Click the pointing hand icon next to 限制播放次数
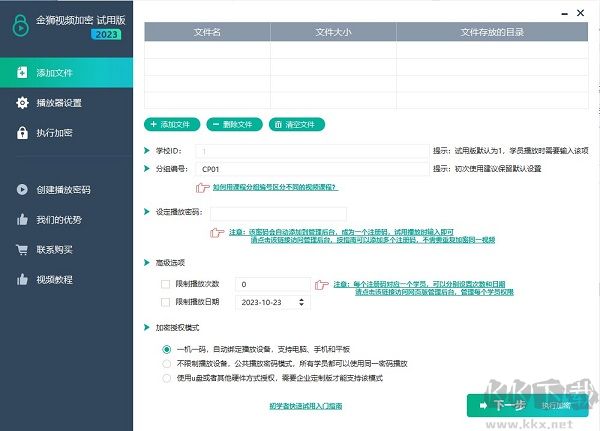 [x=321, y=285]
